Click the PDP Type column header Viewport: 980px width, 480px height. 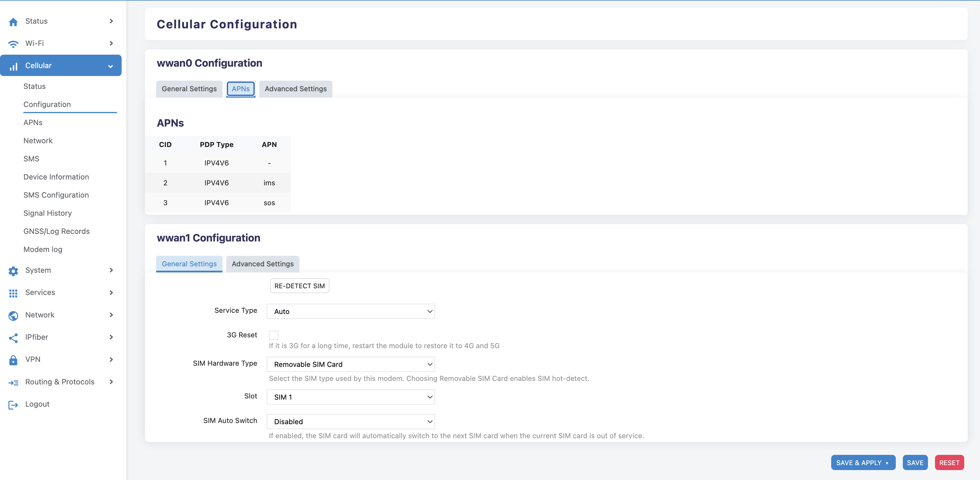point(216,144)
